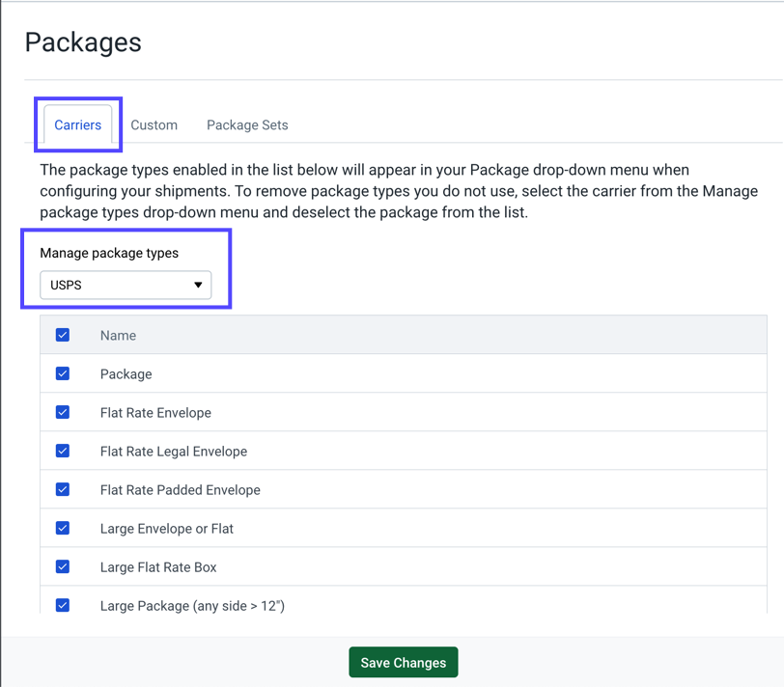Toggle the select-all checkbox in the Name header
Screen dimensions: 784x687
62,335
